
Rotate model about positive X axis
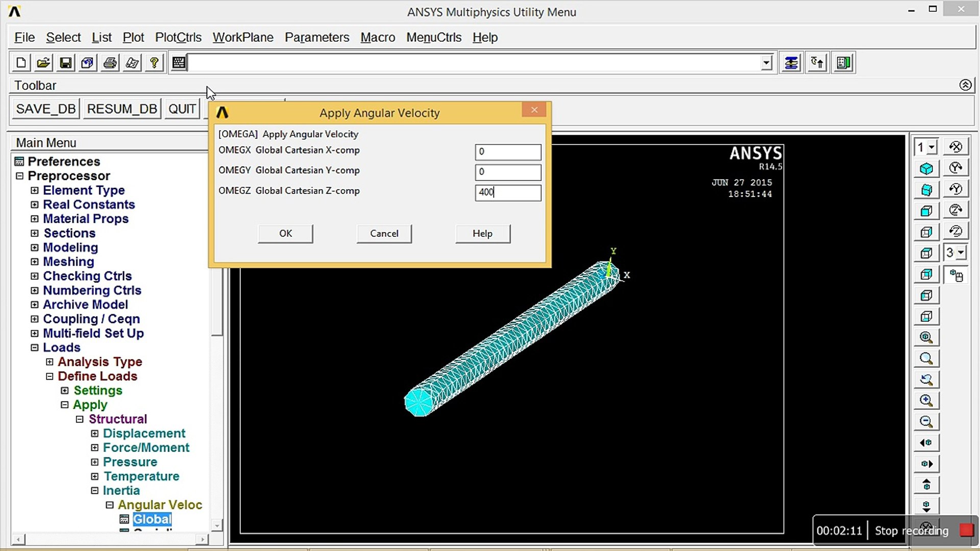955,147
